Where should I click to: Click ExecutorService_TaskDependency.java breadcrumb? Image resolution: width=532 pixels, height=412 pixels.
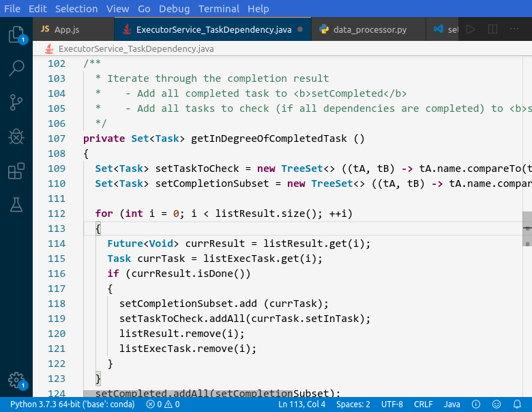(136, 49)
